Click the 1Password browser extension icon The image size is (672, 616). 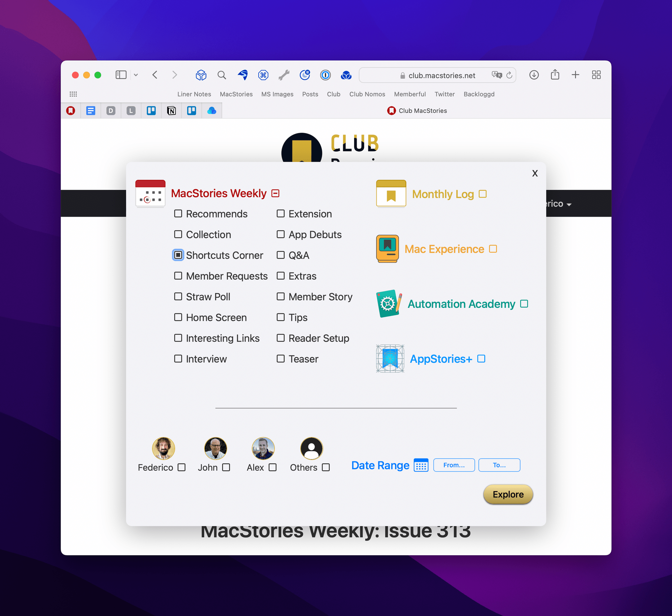point(325,75)
